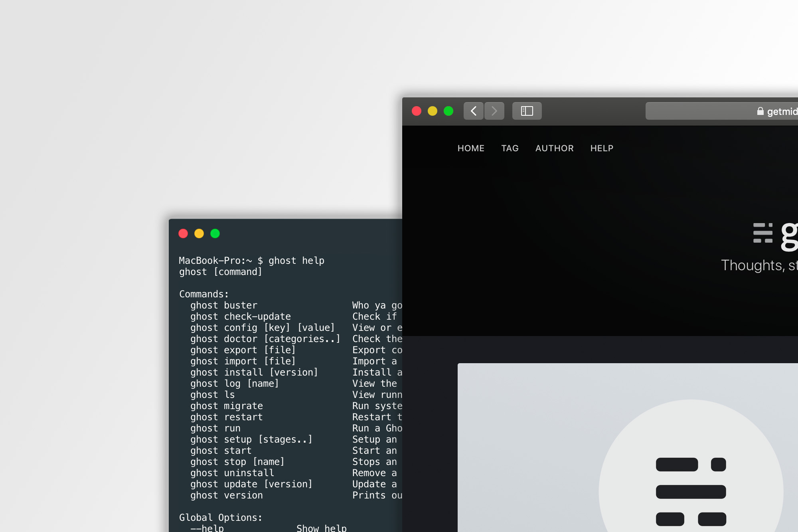The image size is (798, 532).
Task: Toggle the browser sidebar panel icon
Action: [x=527, y=111]
